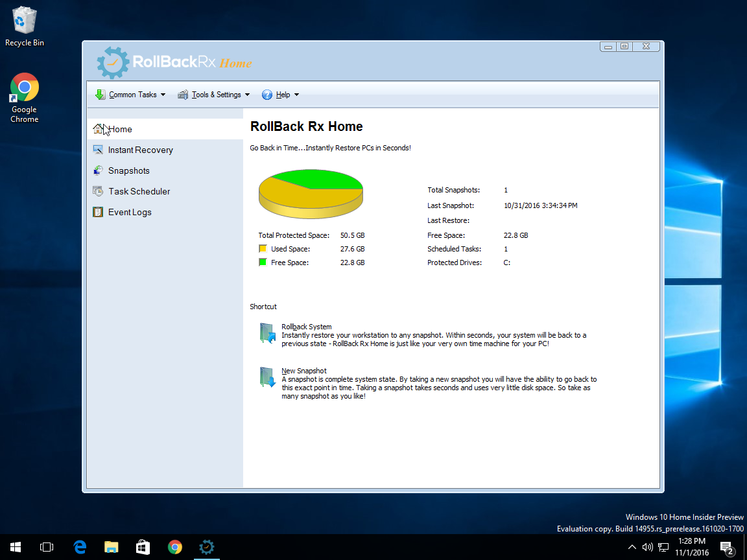
Task: Click the Task Scheduler clock icon
Action: coord(98,191)
